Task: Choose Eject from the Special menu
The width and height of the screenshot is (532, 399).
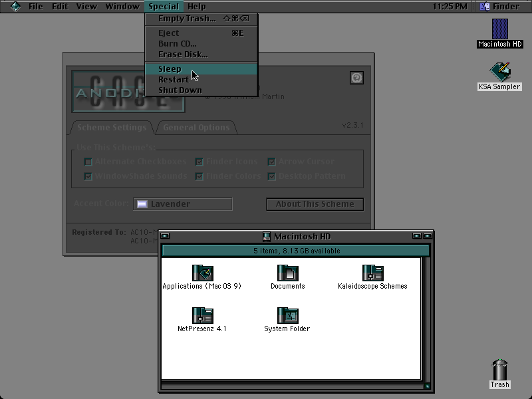Action: point(201,33)
